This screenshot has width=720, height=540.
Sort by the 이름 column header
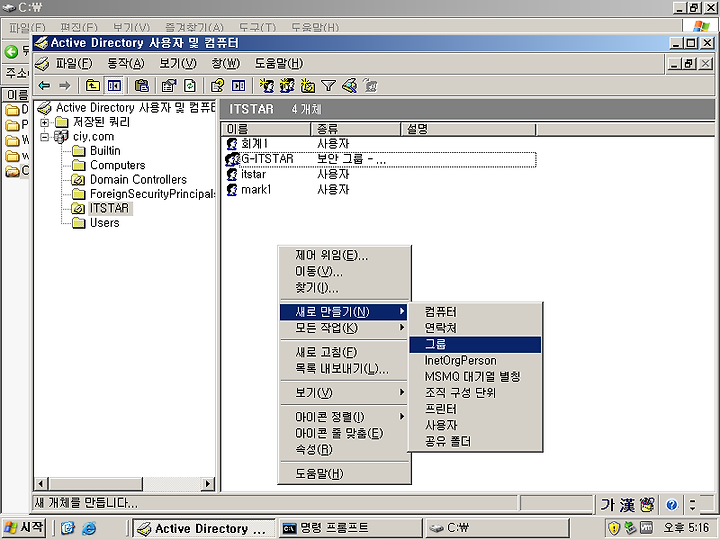266,129
